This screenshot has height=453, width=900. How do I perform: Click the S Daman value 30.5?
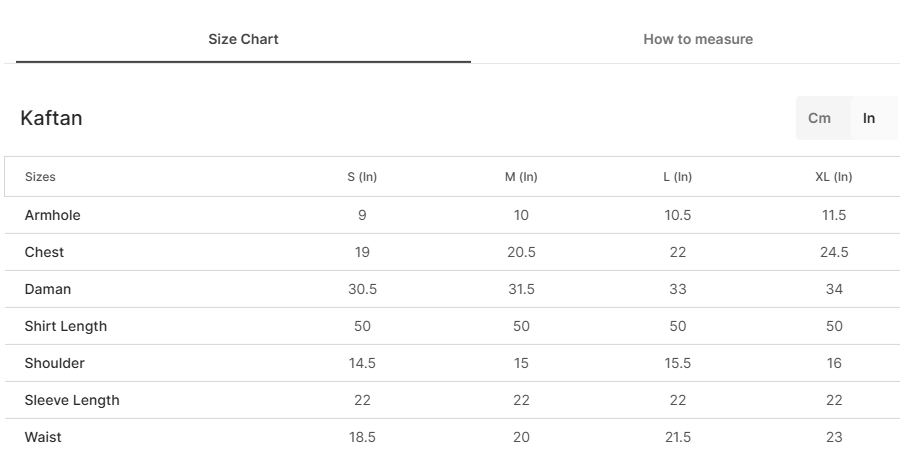362,289
